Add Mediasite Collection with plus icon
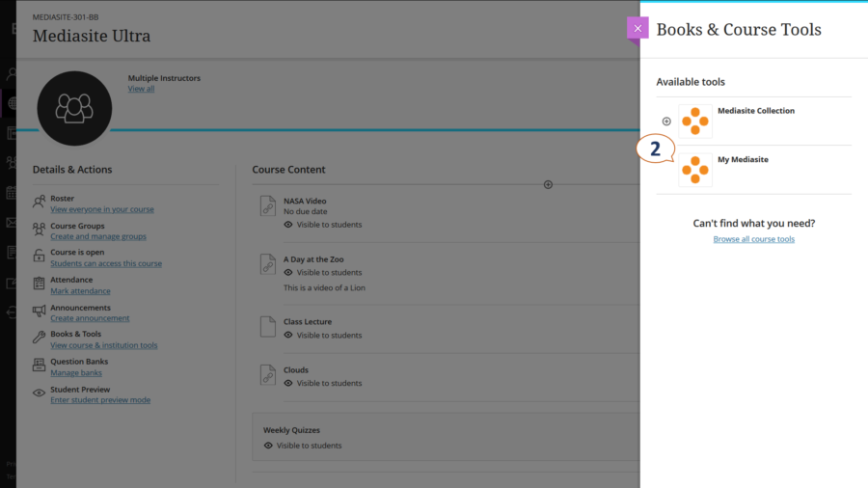The width and height of the screenshot is (868, 488). pos(666,122)
